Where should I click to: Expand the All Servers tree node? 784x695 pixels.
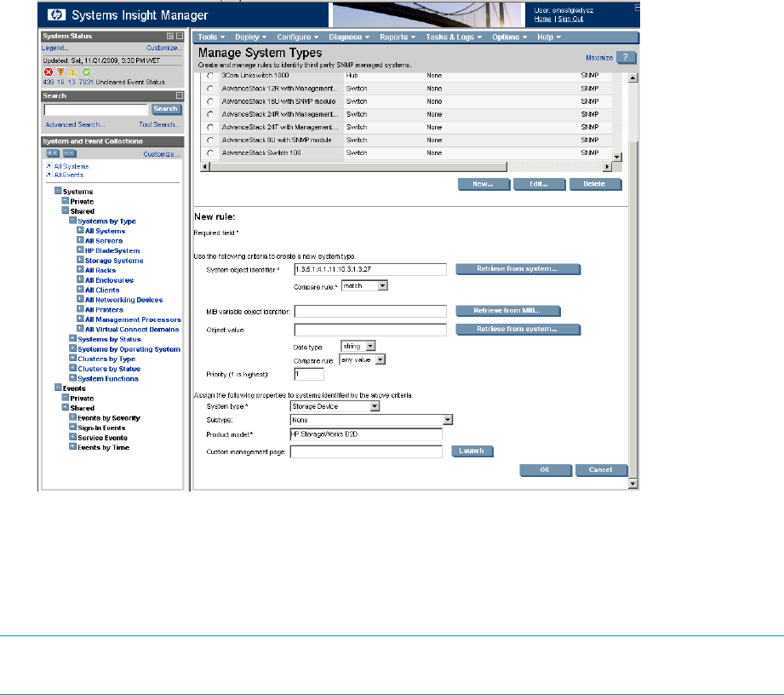click(x=80, y=239)
